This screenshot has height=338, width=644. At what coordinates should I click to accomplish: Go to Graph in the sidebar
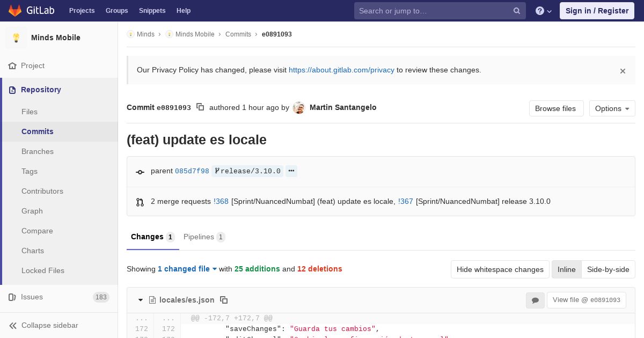click(32, 211)
